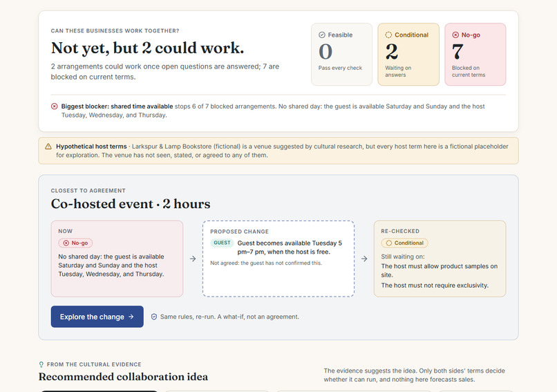
Task: Select the "Co-hosted event · 2 hours" heading
Action: pyautogui.click(x=131, y=204)
